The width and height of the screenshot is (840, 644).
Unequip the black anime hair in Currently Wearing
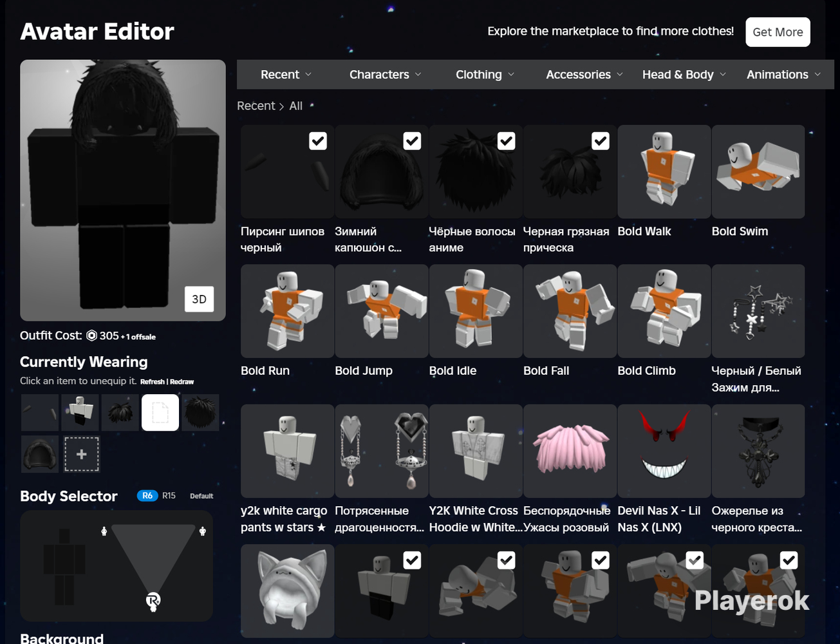tap(201, 412)
